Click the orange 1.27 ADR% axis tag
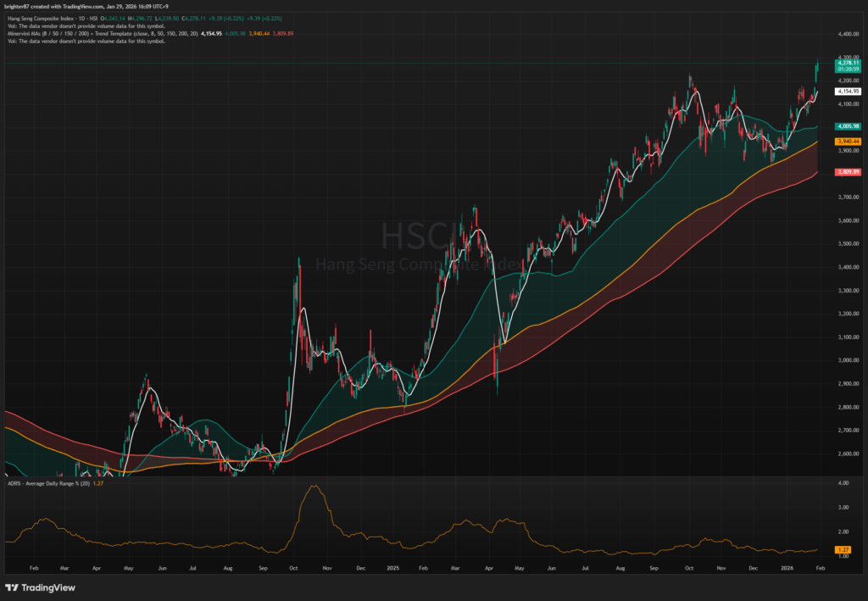 pyautogui.click(x=843, y=549)
